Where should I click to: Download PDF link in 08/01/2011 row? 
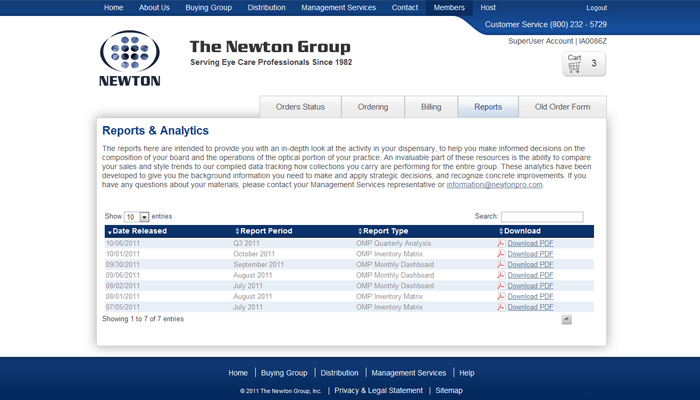coord(530,296)
